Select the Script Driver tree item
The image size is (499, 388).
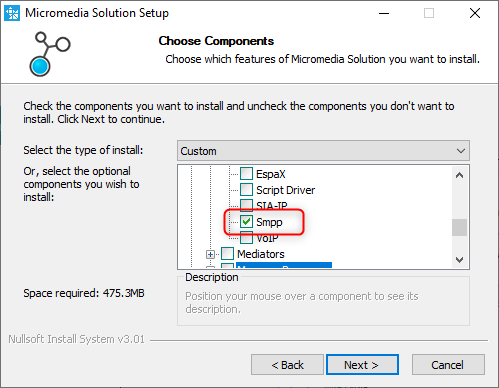(285, 190)
